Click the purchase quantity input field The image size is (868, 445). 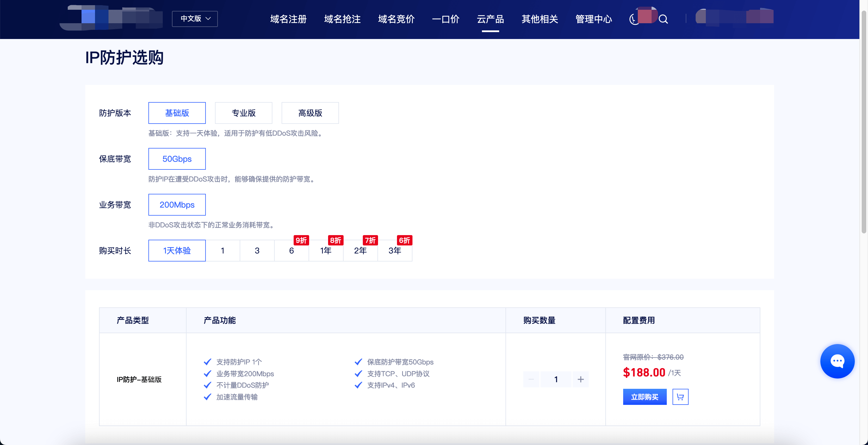point(556,379)
